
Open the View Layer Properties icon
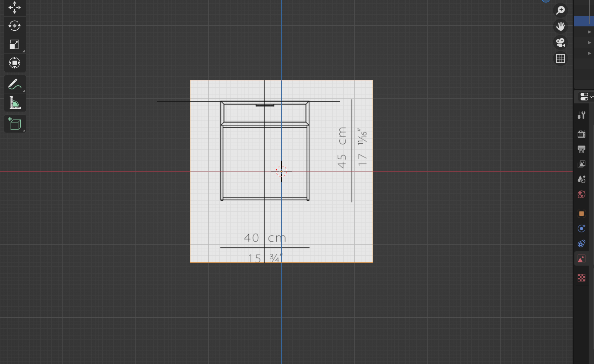[x=581, y=164]
